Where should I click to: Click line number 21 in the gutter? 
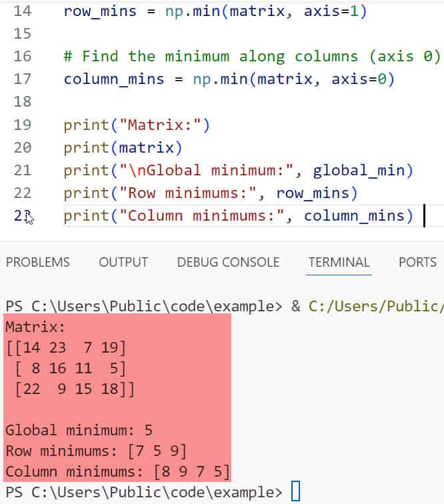(x=22, y=170)
